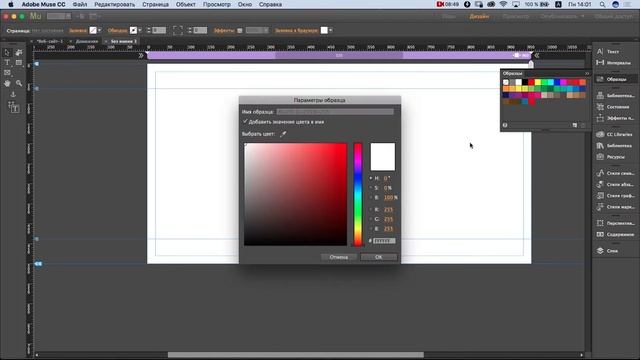Click Общий доступ link

(x=613, y=16)
